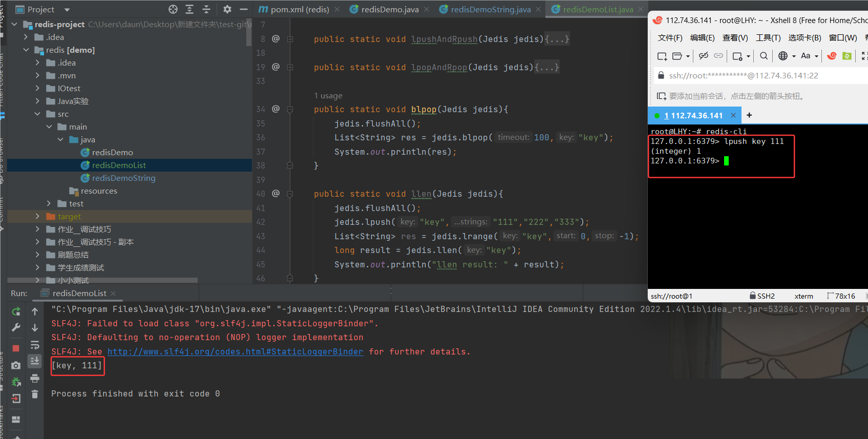Rerun redisDemoList with green rerun icon
The width and height of the screenshot is (868, 439).
[x=16, y=311]
